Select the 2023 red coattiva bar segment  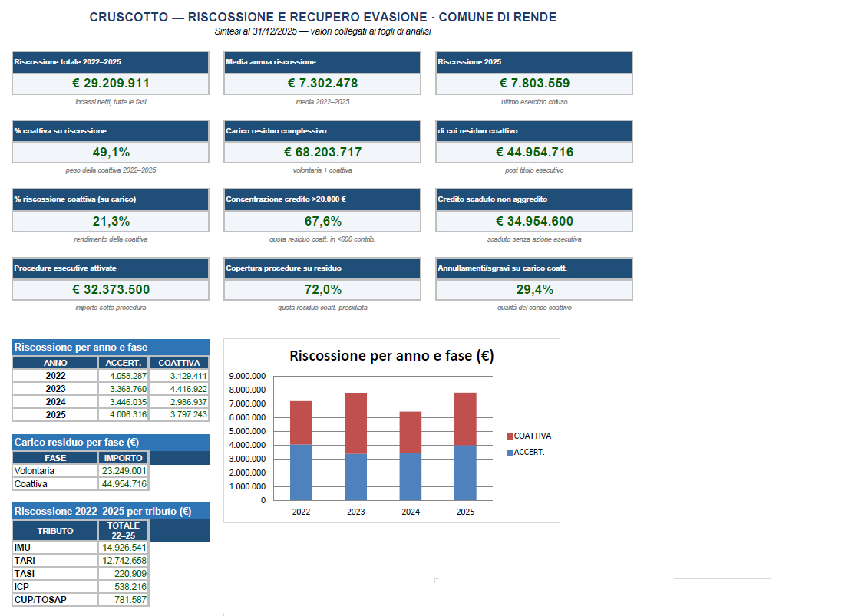tap(355, 423)
